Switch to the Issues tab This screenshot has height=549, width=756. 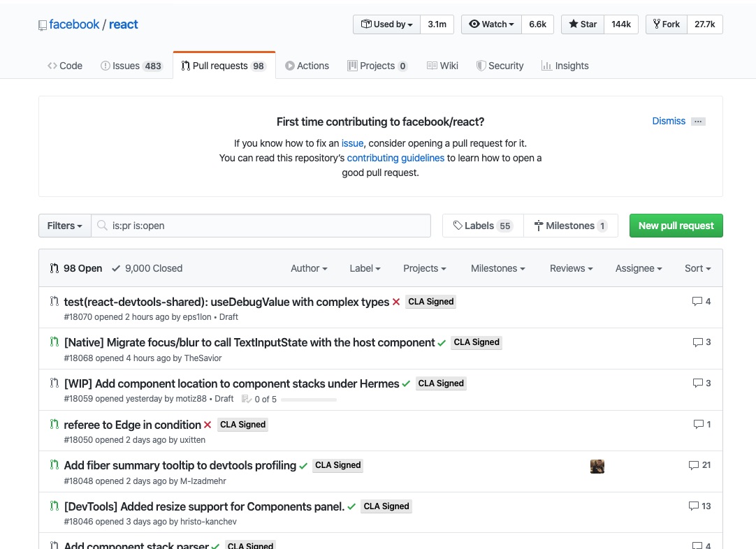[131, 66]
